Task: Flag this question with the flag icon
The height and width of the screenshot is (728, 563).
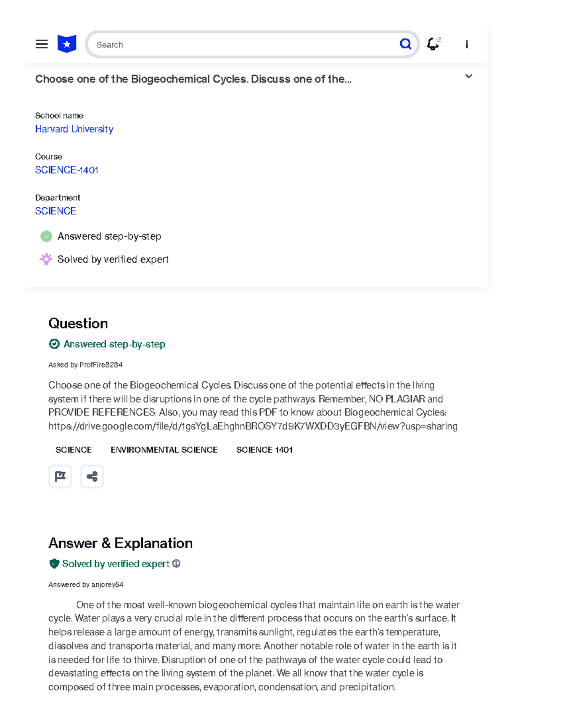Action: click(x=60, y=476)
